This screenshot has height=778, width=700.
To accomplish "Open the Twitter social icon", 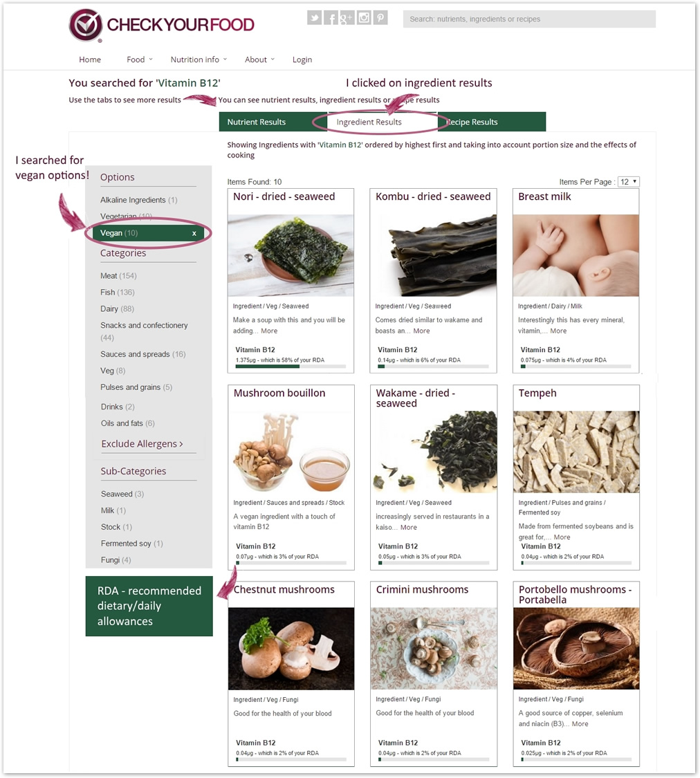I will point(314,19).
